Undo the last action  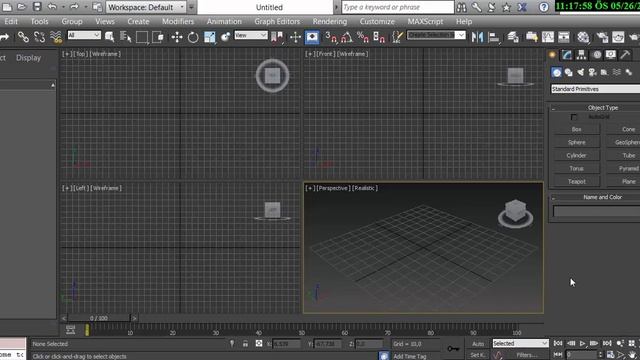click(52, 7)
